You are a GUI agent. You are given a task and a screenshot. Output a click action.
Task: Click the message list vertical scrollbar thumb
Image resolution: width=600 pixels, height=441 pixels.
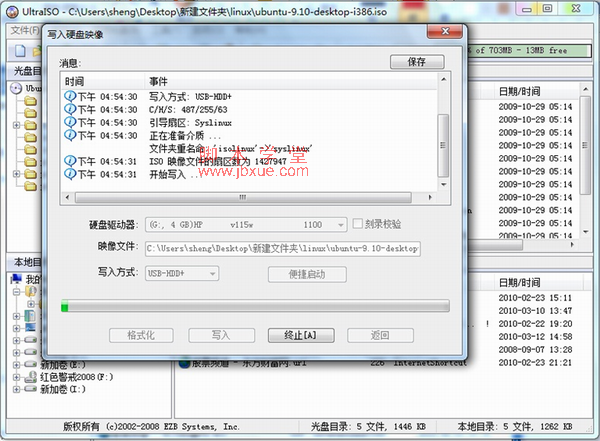click(x=443, y=145)
